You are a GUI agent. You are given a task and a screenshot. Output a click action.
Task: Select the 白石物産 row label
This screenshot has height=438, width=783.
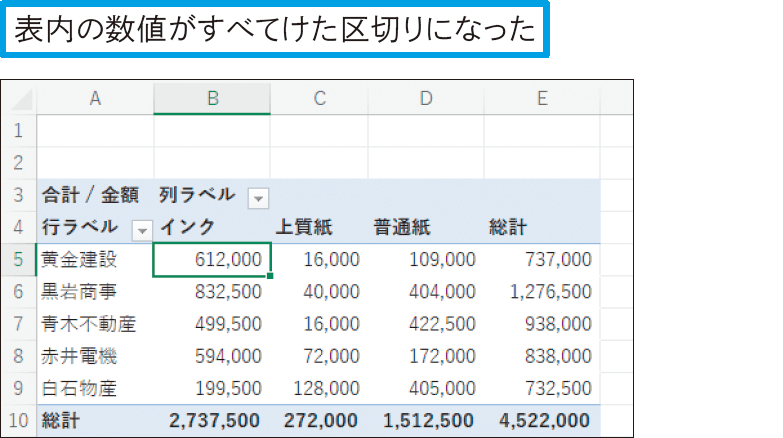[95, 388]
